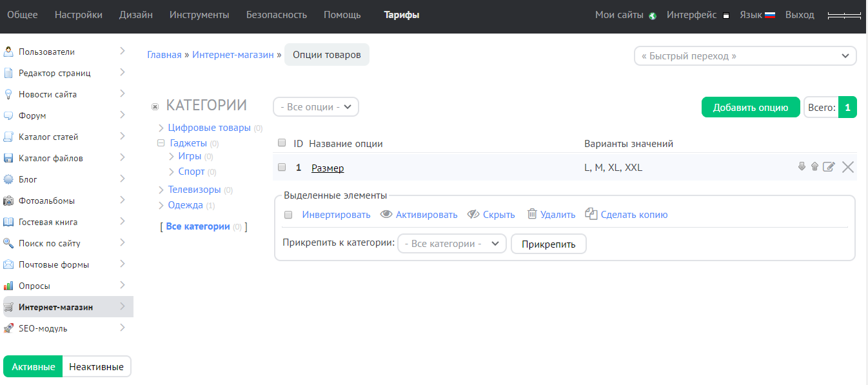Open the «Все опции» filter dropdown

pyautogui.click(x=315, y=106)
